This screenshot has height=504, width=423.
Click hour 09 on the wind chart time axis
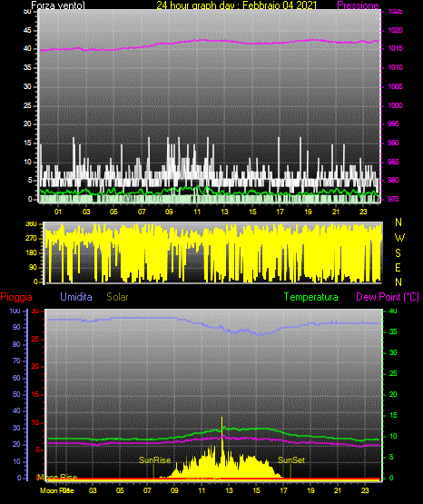click(169, 212)
